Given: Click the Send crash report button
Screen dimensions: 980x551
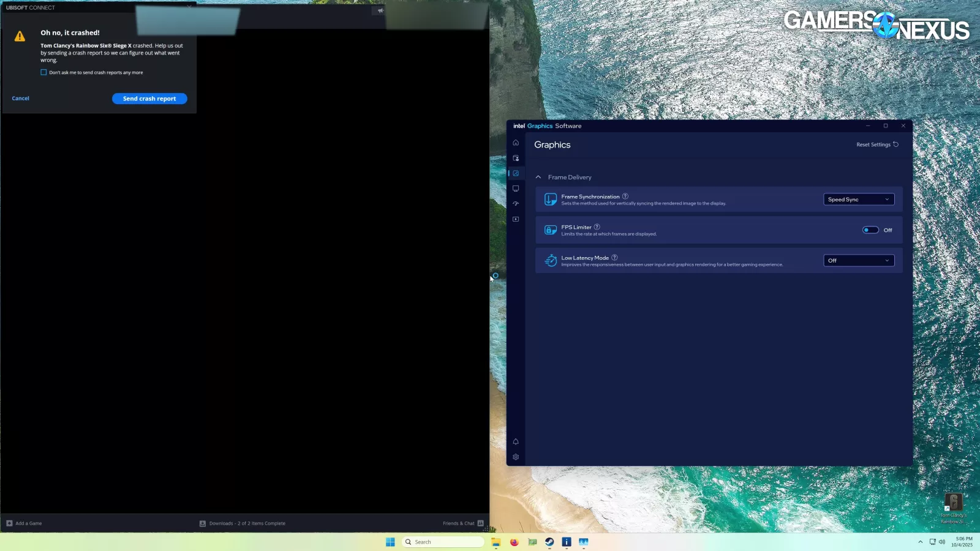Looking at the screenshot, I should 149,99.
